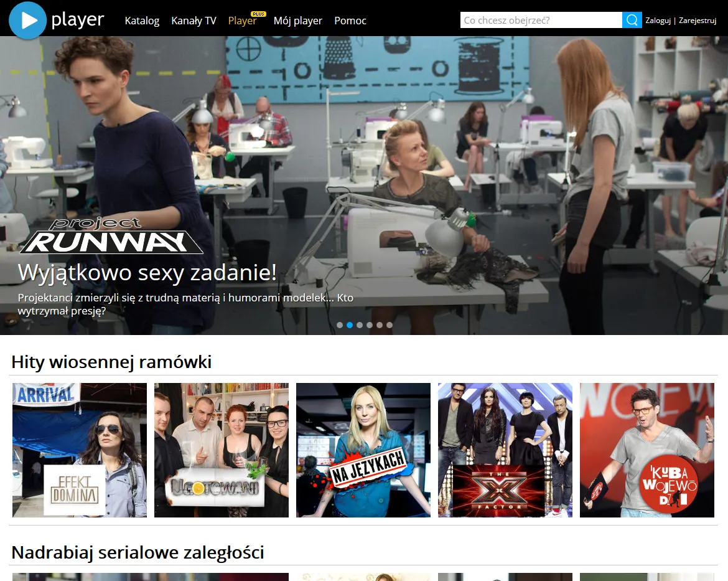Focus the 'Co chcesz obejrzeć?' search field
The image size is (728, 581).
tap(541, 20)
